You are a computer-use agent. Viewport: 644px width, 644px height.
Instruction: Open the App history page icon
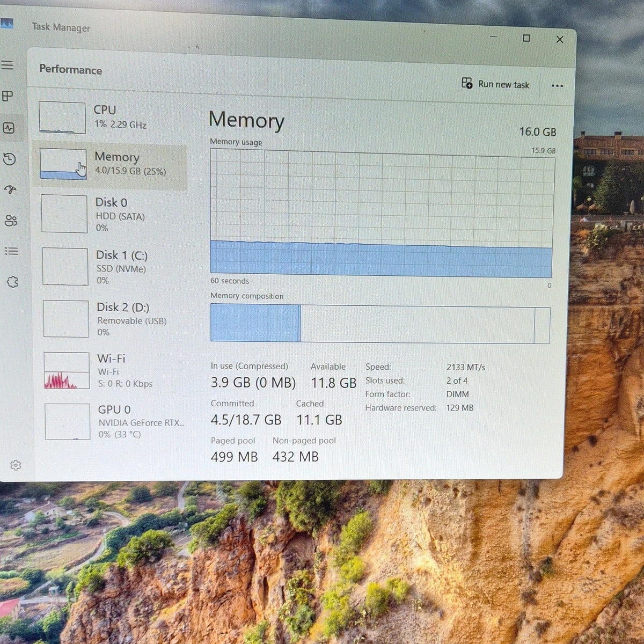tap(9, 159)
